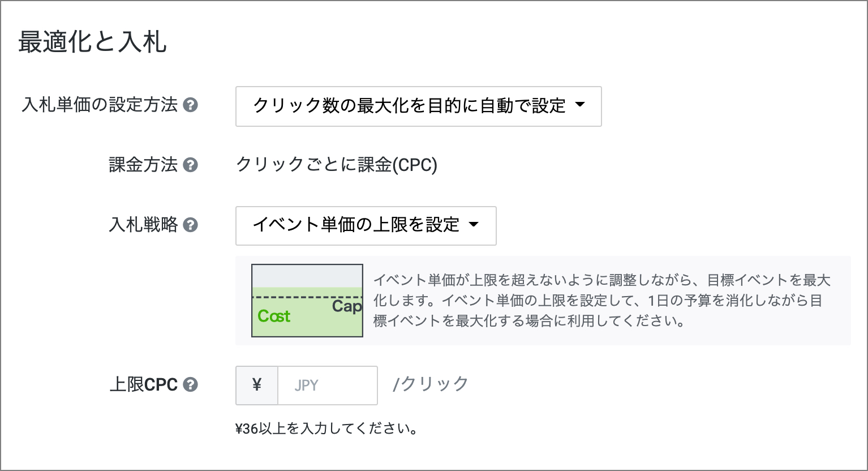This screenshot has height=471, width=868.
Task: Click the JPY amount input field
Action: 327,386
